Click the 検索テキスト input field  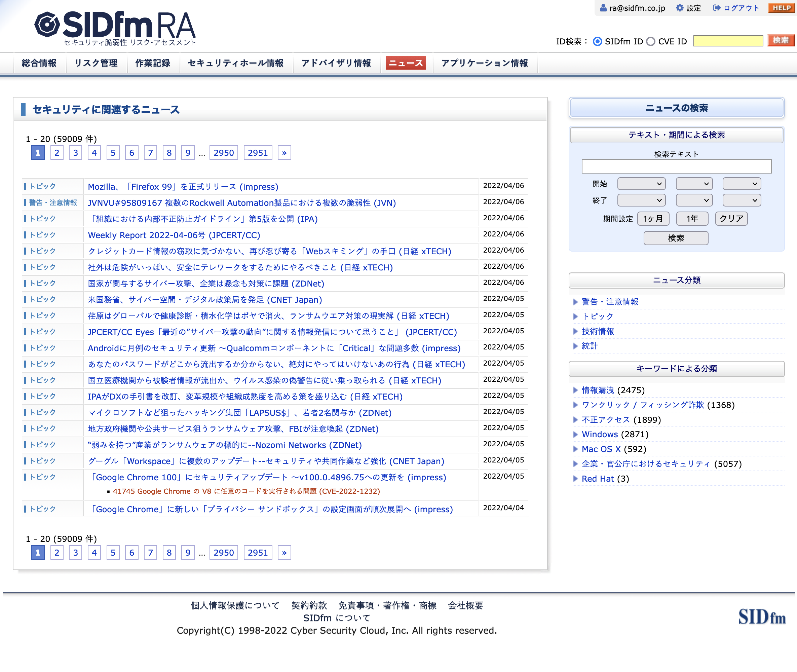pyautogui.click(x=677, y=166)
